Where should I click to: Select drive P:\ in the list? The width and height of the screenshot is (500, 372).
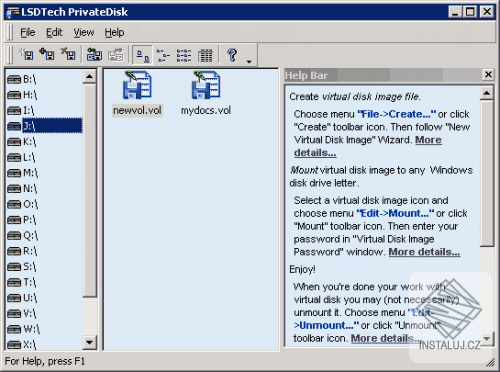click(22, 220)
